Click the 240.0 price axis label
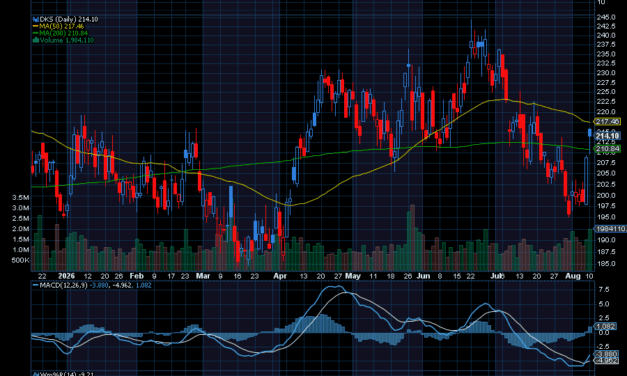Image resolution: width=627 pixels, height=376 pixels. coord(606,35)
